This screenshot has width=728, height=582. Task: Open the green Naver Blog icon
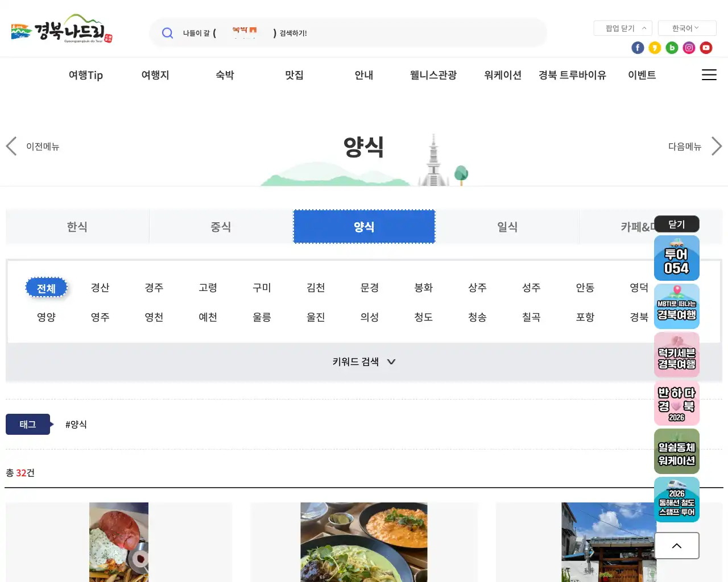pyautogui.click(x=672, y=48)
